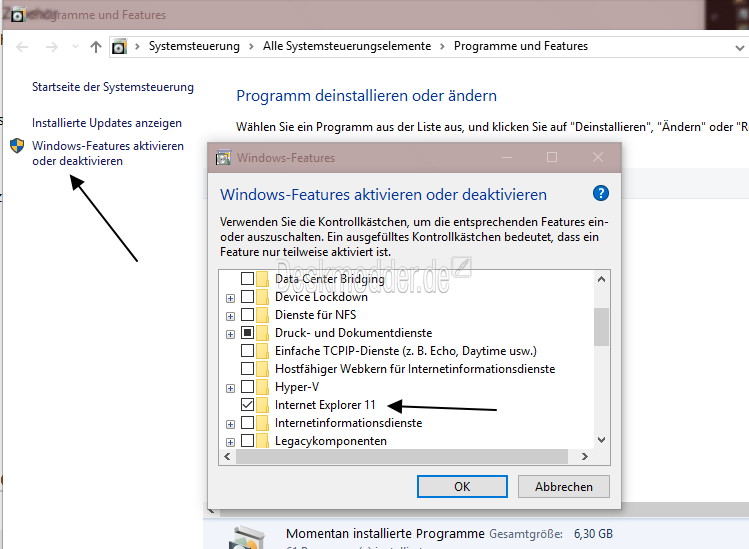Click feature list scroll right arrow
749x549 pixels.
pos(585,457)
